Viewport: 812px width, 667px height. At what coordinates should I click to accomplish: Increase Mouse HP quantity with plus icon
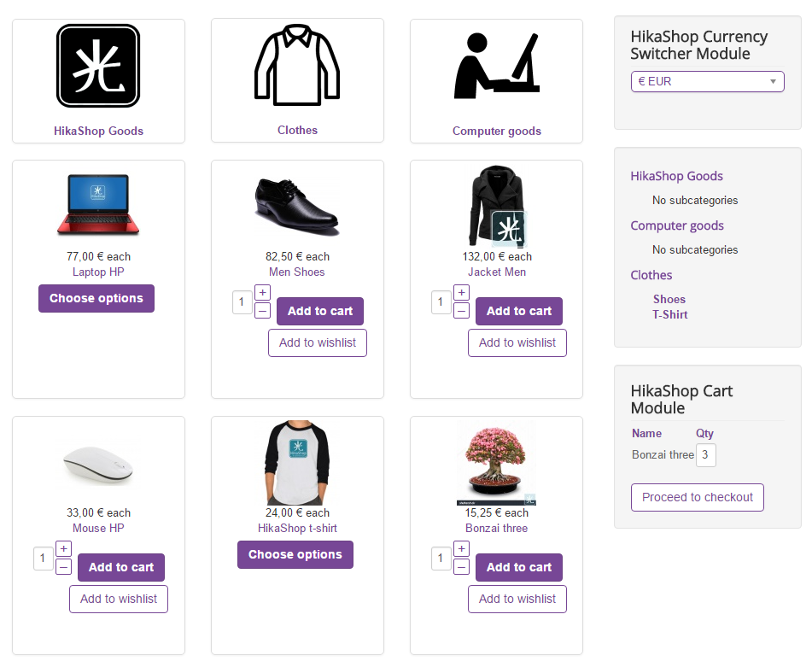click(64, 548)
